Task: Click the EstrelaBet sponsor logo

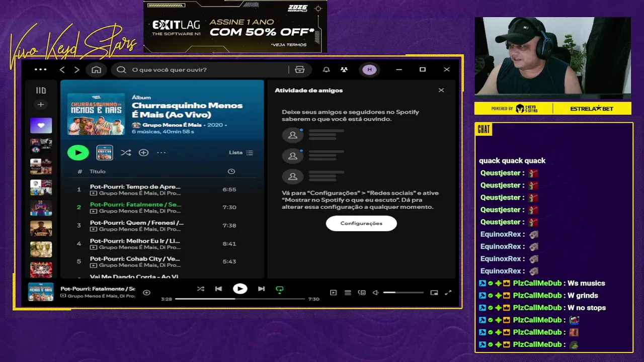Action: pos(592,109)
